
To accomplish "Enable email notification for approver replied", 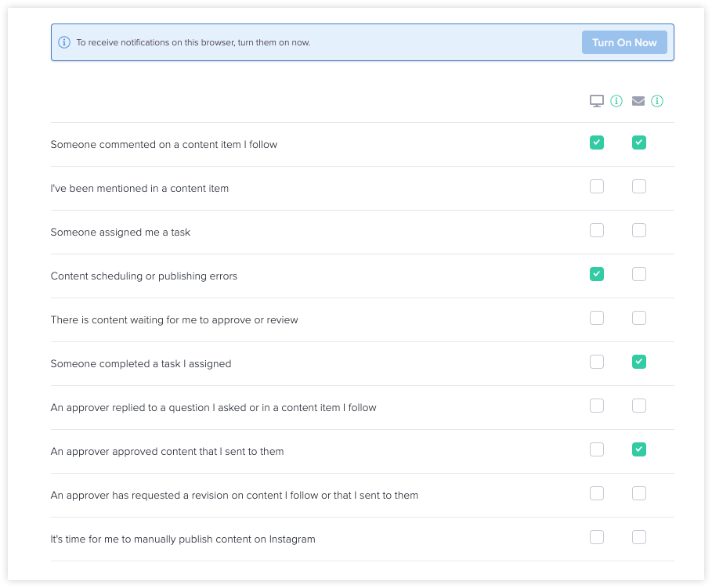I will (639, 406).
